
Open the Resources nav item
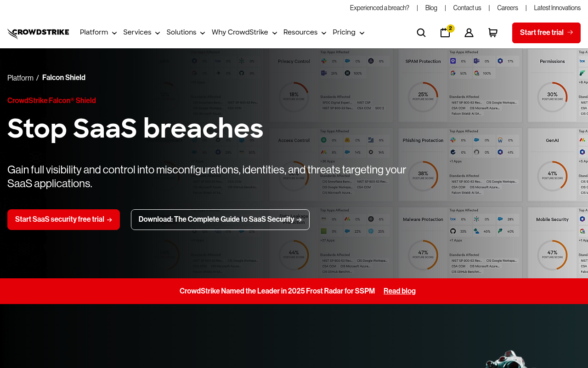300,32
